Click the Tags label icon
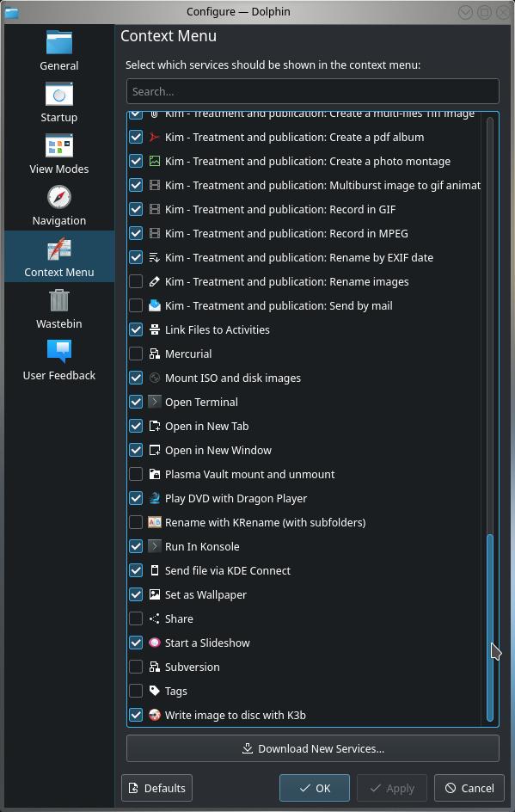This screenshot has height=812, width=515. click(x=154, y=691)
